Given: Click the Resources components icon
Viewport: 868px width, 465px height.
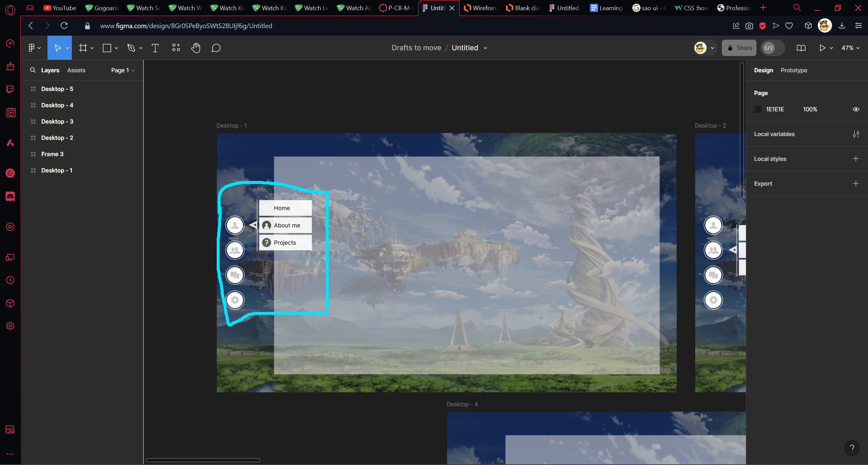Looking at the screenshot, I should (176, 48).
